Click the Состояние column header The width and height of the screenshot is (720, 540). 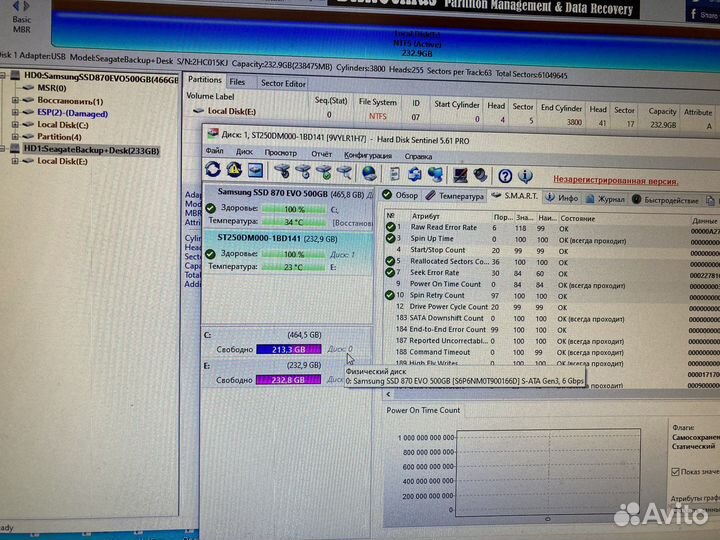tap(578, 219)
